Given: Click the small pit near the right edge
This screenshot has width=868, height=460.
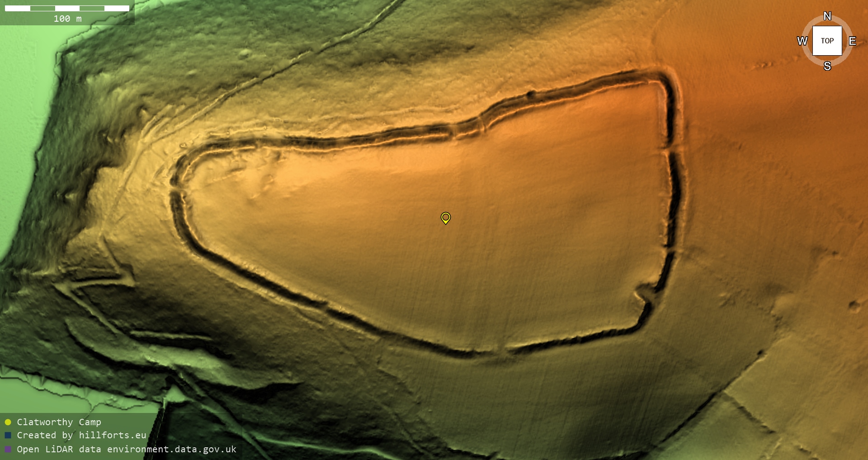Looking at the screenshot, I should [854, 306].
